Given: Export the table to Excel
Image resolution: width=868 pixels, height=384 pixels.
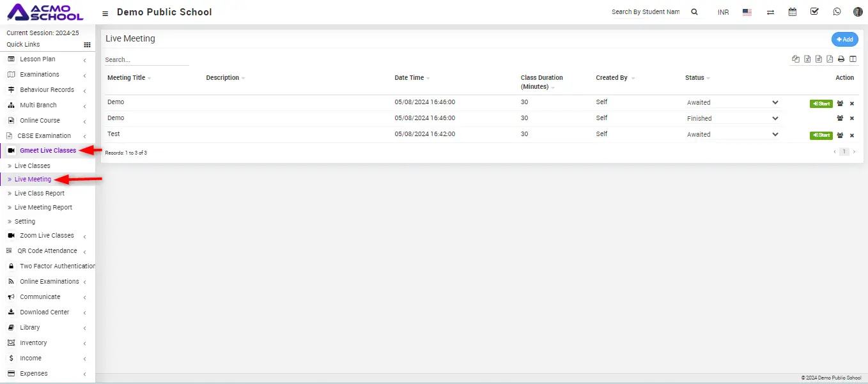Looking at the screenshot, I should (807, 59).
